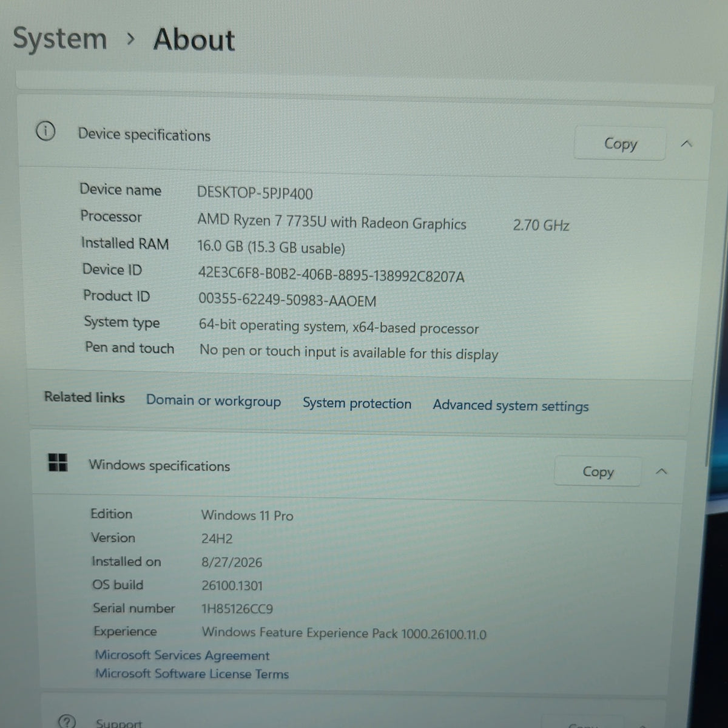Click the Device specifications heading
The image size is (728, 728).
tap(144, 135)
